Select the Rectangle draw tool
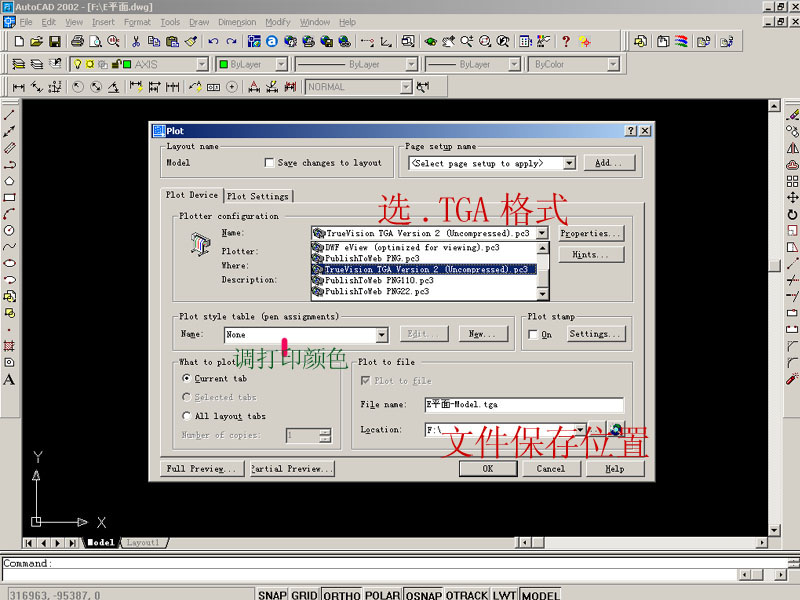 [9, 197]
